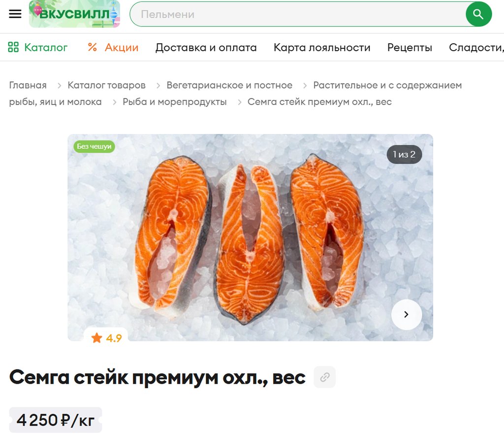Open Рыба и морепродукты breadcrumb

(x=175, y=101)
